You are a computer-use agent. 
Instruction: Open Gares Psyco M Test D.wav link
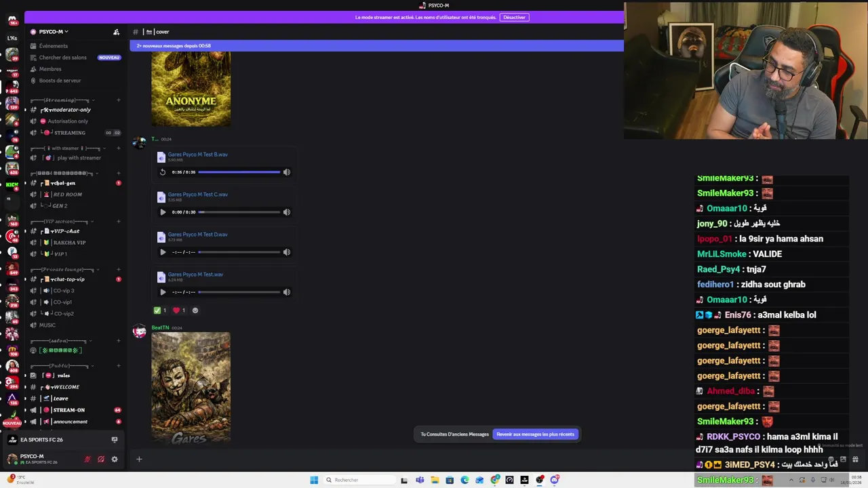tap(197, 235)
